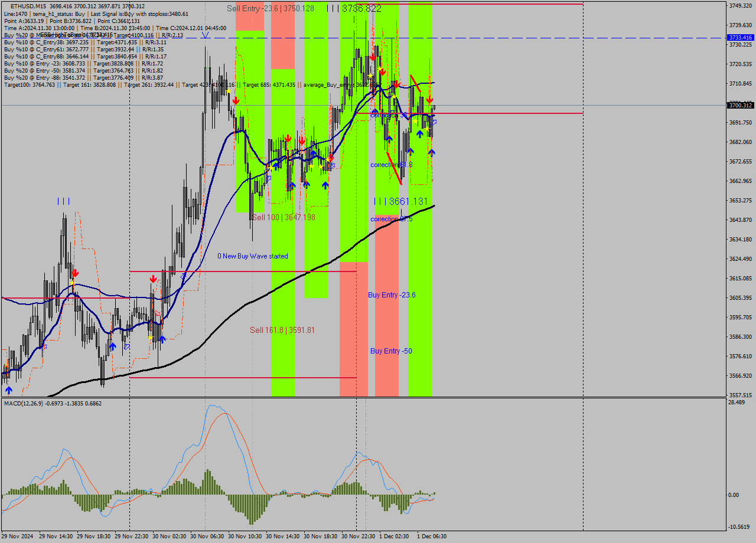Click the 'Sell 161.8 | 3591.81' label
Screen dimensions: 756x543
(x=282, y=330)
